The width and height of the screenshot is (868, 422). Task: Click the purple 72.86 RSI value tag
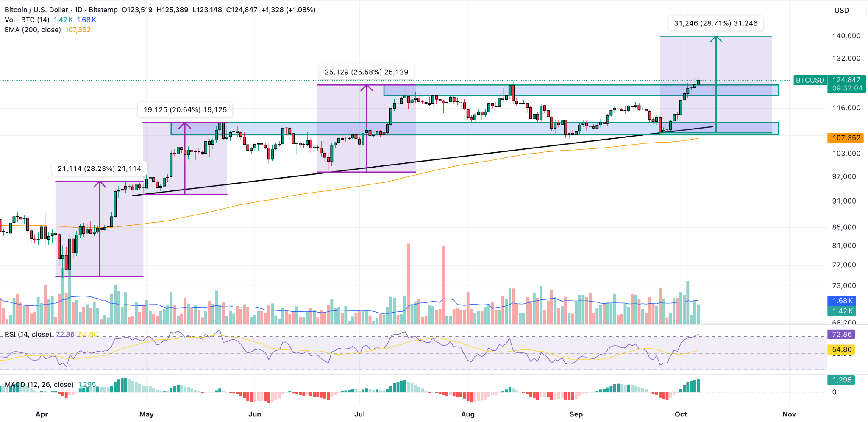click(841, 335)
